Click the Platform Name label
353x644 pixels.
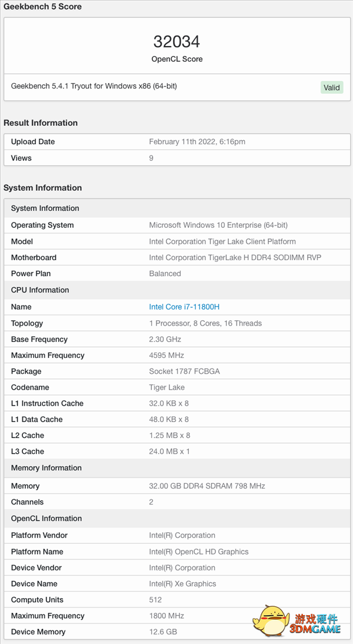click(x=37, y=552)
